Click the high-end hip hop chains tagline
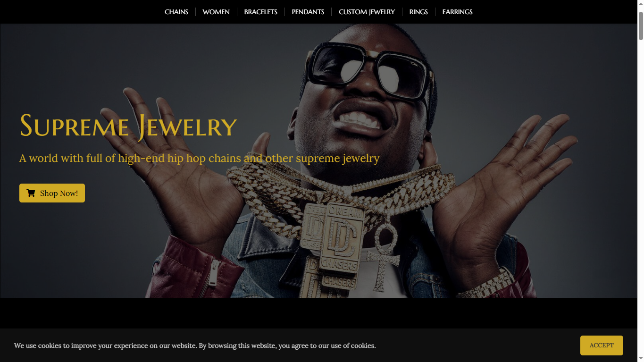This screenshot has width=644, height=362. 199,158
